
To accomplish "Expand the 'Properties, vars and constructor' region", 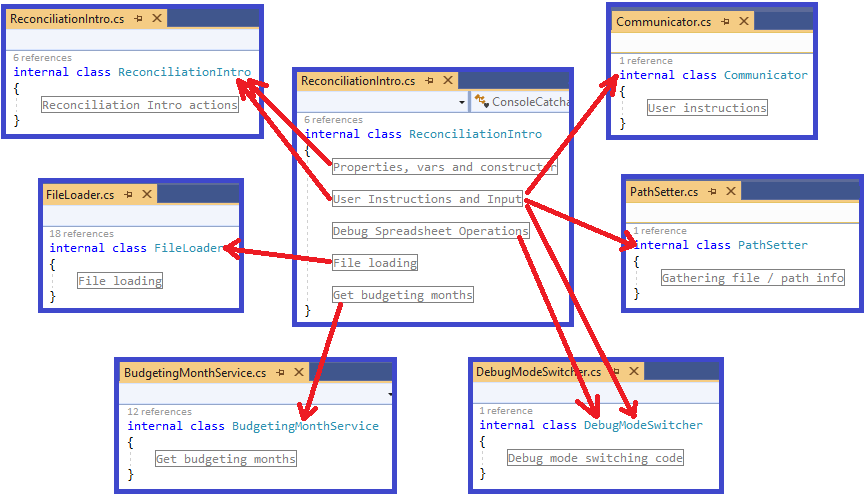I will click(x=445, y=167).
